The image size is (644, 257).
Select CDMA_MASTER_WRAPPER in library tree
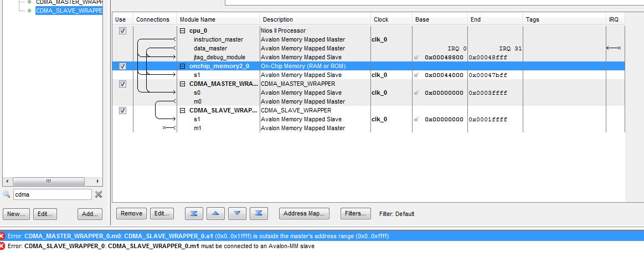(x=69, y=2)
